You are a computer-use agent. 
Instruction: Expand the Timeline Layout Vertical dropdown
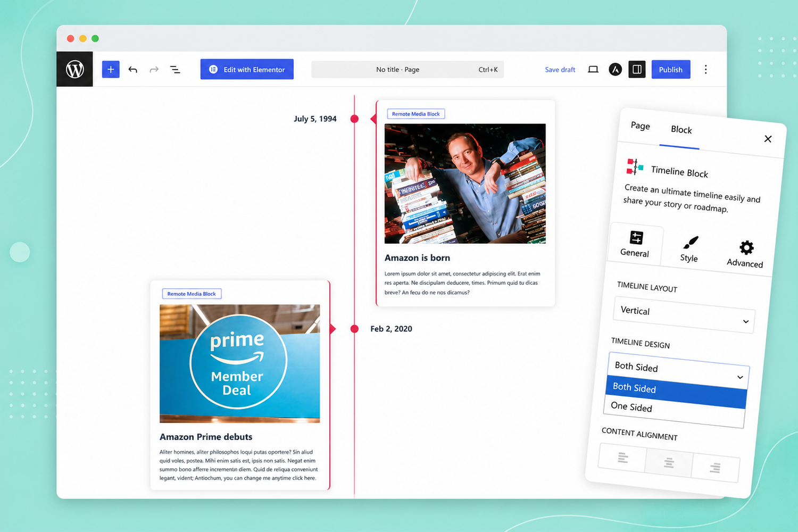(684, 315)
